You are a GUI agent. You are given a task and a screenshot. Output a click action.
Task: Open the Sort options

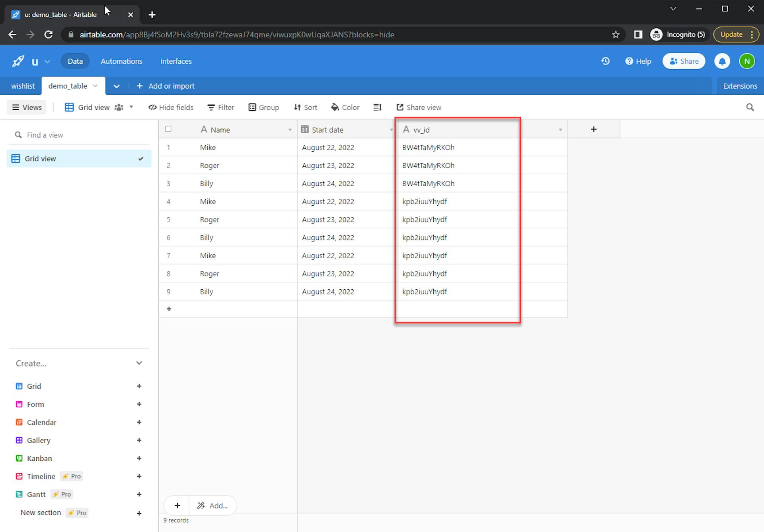click(305, 107)
